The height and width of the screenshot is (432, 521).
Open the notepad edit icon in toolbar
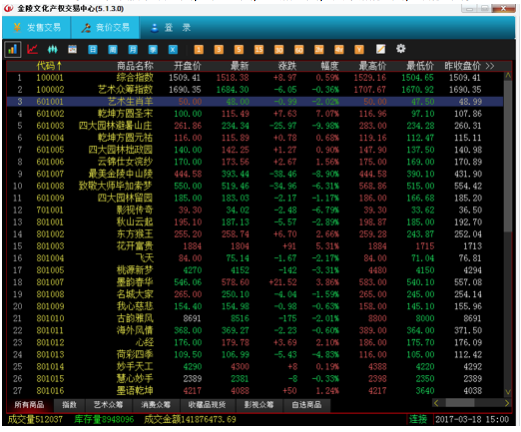tap(380, 49)
